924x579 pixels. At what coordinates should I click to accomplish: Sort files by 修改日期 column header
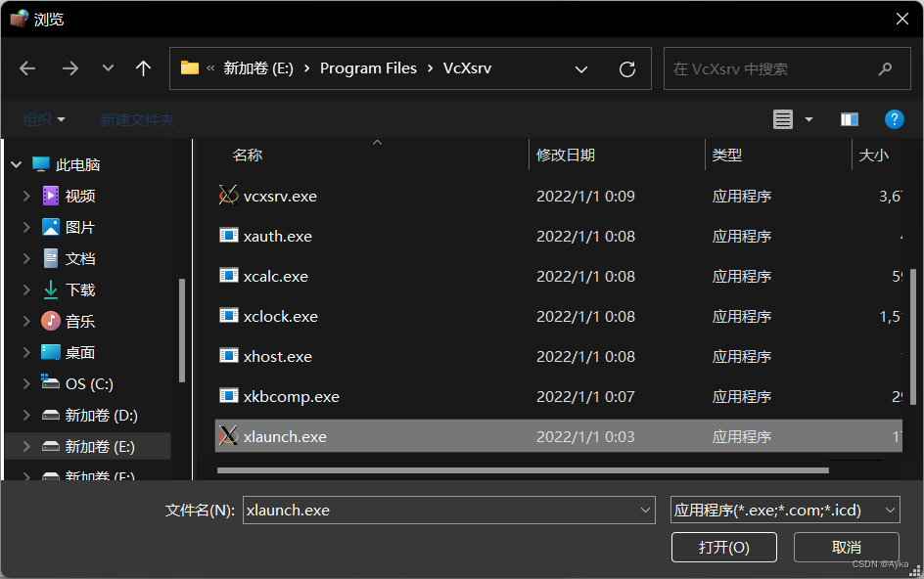[566, 155]
